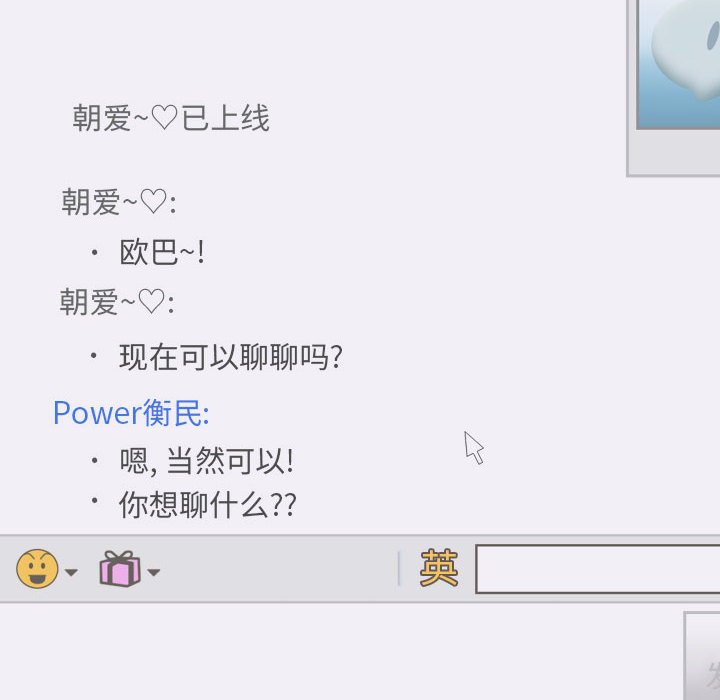
Task: Focus the text field beside 英
Action: coord(597,569)
